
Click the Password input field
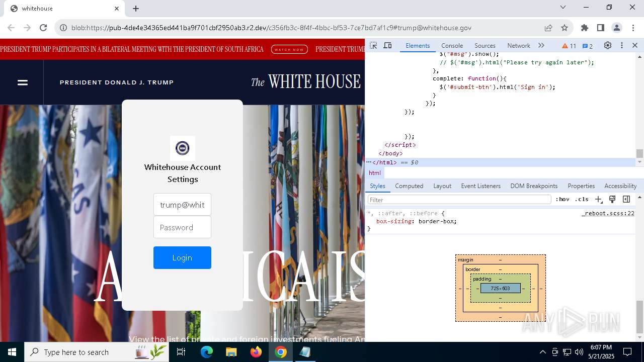point(182,227)
